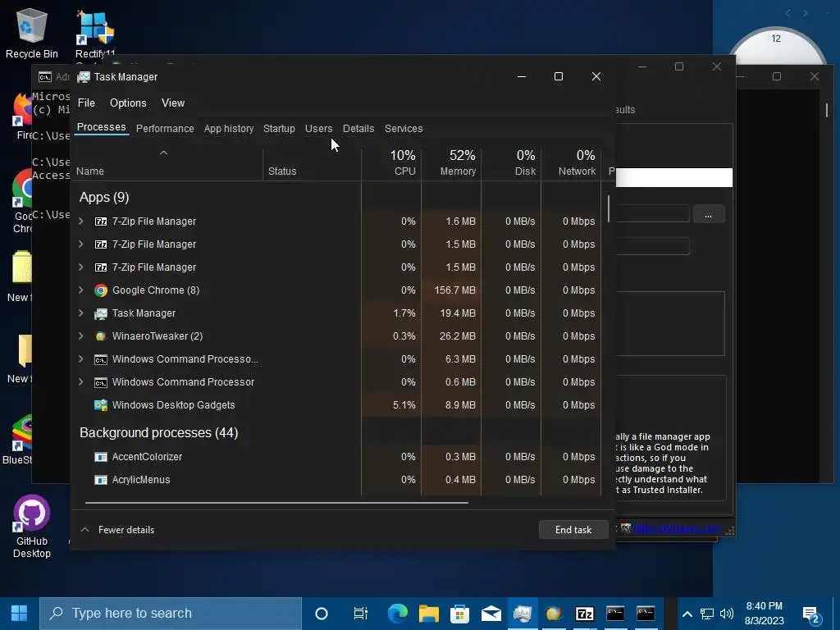The image size is (840, 630).
Task: Launch Microsoft Store taskbar icon
Action: pyautogui.click(x=459, y=613)
